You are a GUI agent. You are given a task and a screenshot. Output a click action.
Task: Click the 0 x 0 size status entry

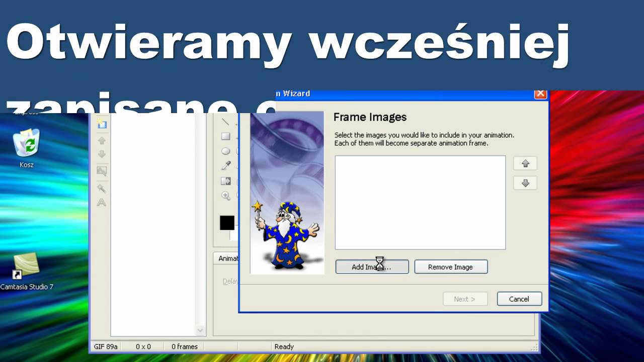point(143,346)
